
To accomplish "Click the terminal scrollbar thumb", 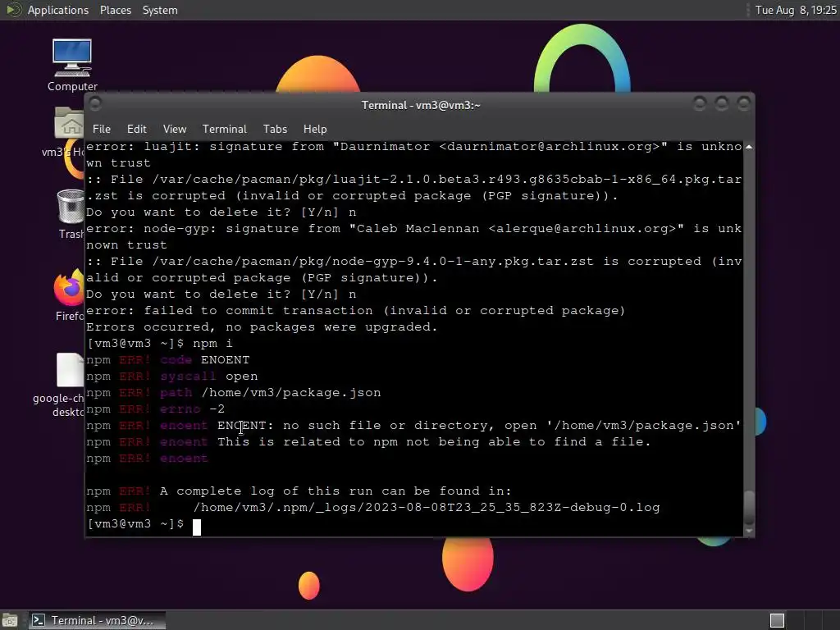I will (749, 507).
